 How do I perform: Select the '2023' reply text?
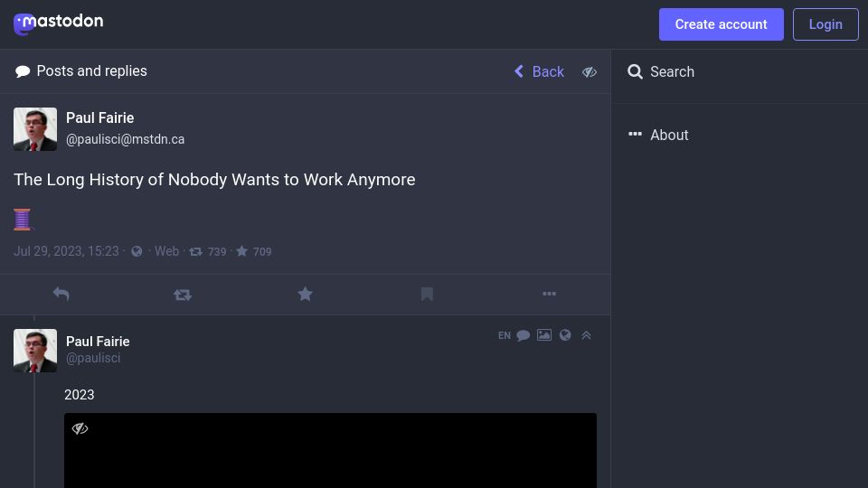coord(80,395)
